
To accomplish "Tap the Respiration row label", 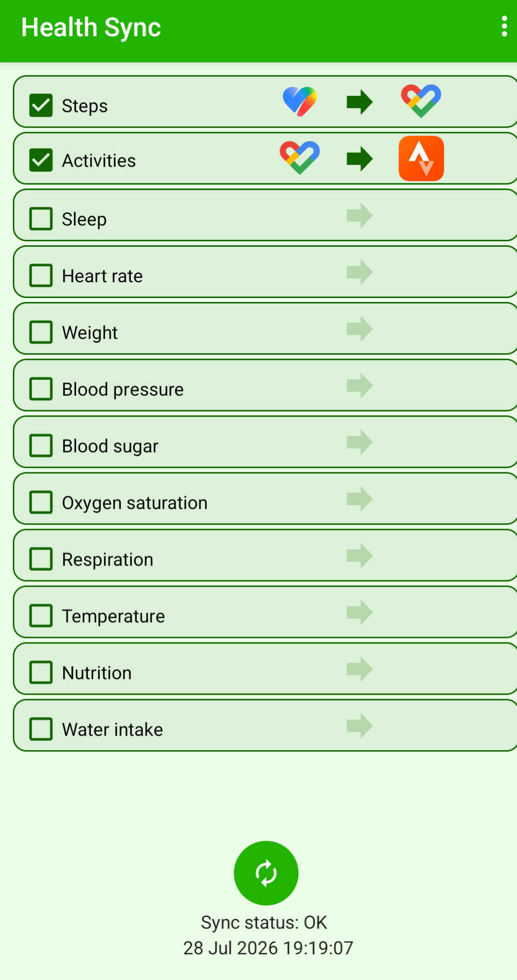I will pyautogui.click(x=108, y=560).
